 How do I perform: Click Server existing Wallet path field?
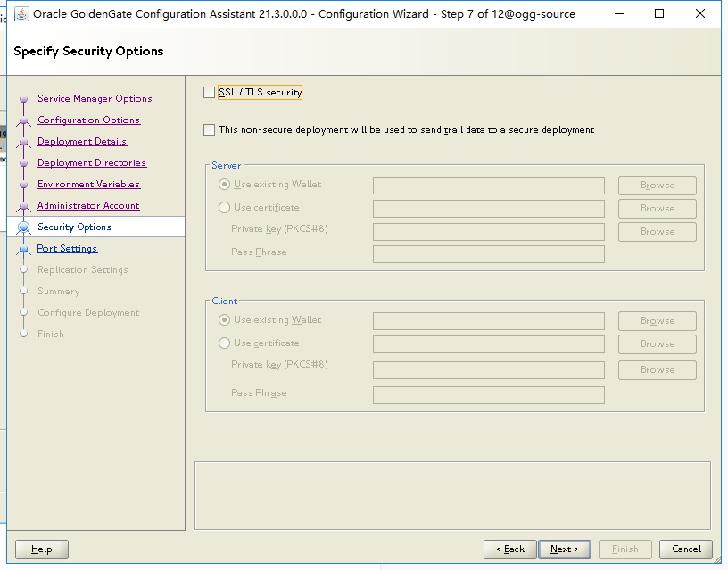click(488, 186)
